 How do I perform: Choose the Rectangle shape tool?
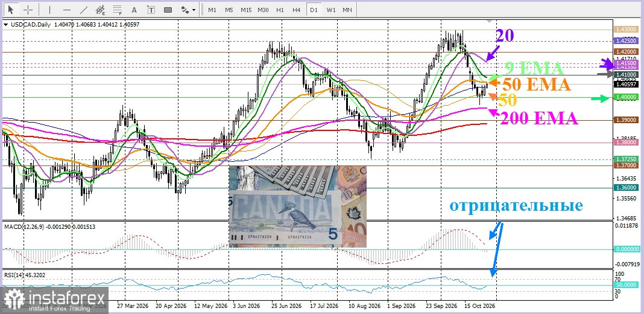(x=168, y=10)
